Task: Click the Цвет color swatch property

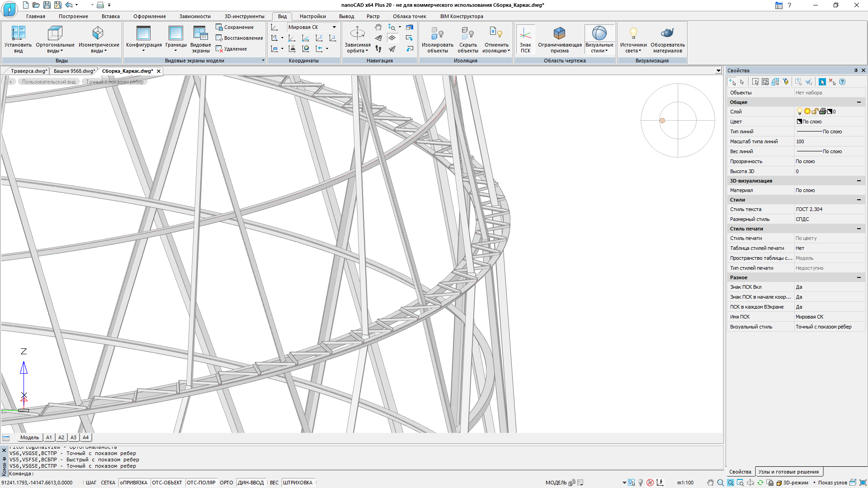Action: coord(799,122)
